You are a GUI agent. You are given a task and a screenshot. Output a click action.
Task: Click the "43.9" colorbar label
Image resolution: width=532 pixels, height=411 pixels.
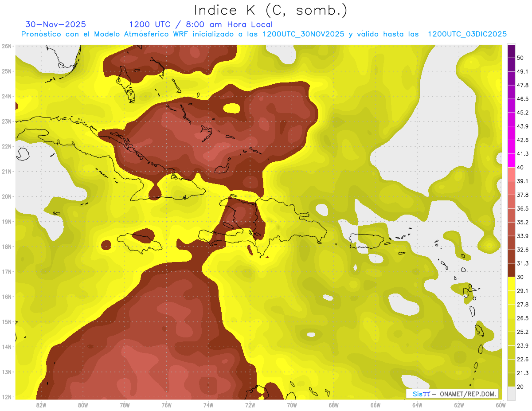[523, 126]
